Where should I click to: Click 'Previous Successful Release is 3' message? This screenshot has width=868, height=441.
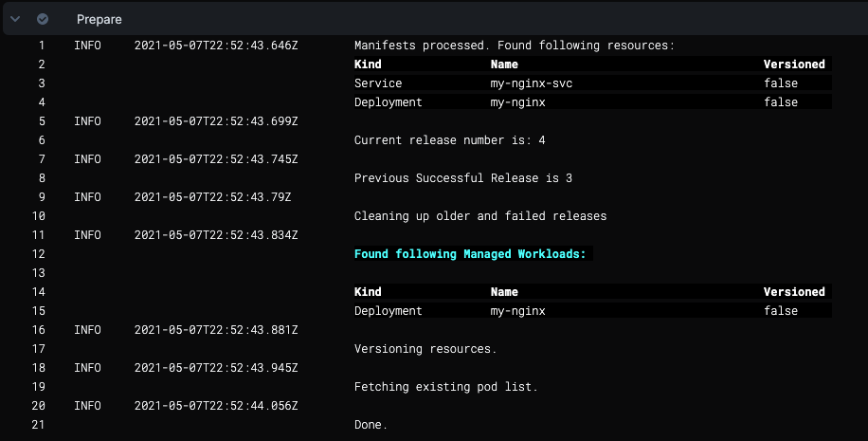pos(462,178)
